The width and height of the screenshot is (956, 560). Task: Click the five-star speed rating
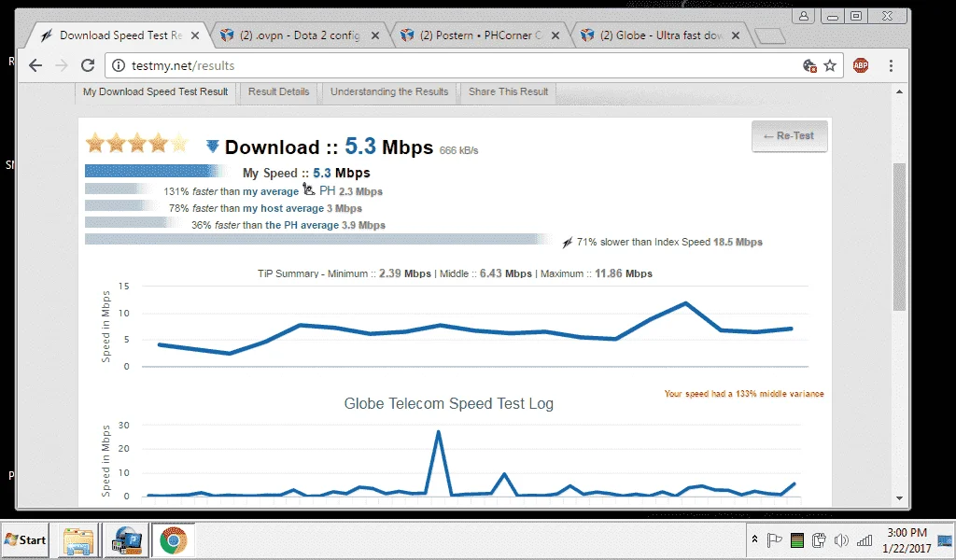pos(137,143)
